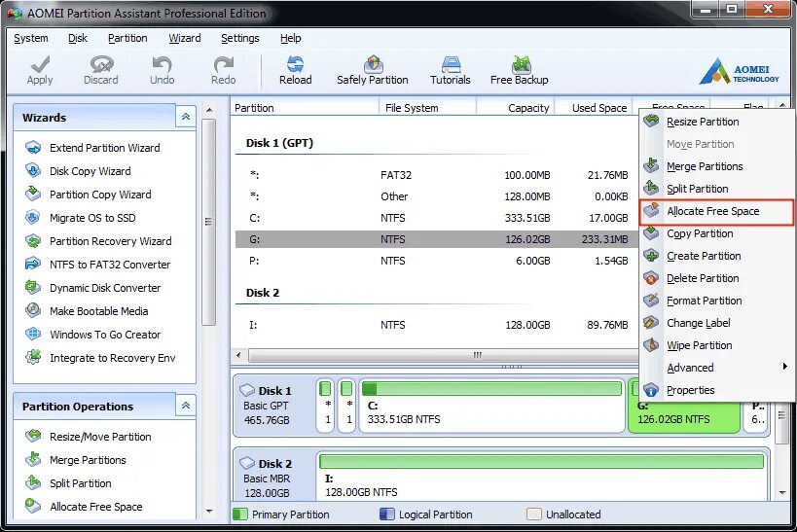Screen dimensions: 797x532
Task: Choose Change Label in context menu
Action: coord(716,323)
